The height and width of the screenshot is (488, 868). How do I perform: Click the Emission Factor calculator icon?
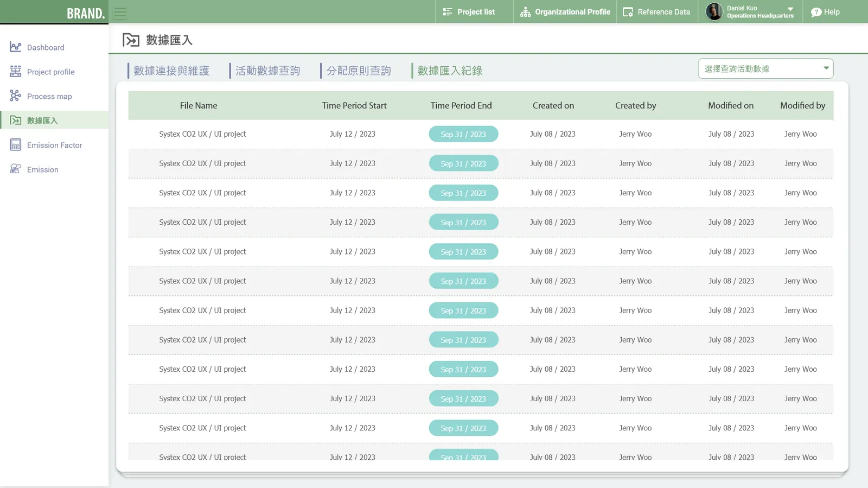[16, 144]
